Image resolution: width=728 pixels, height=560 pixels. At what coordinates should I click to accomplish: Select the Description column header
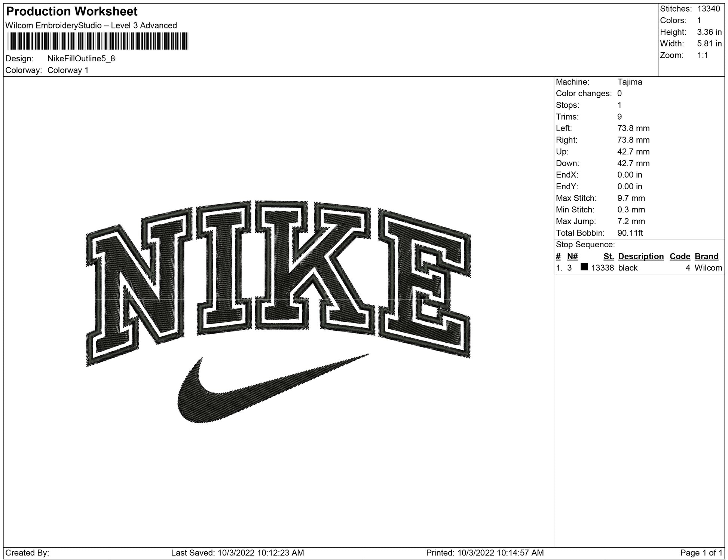640,256
